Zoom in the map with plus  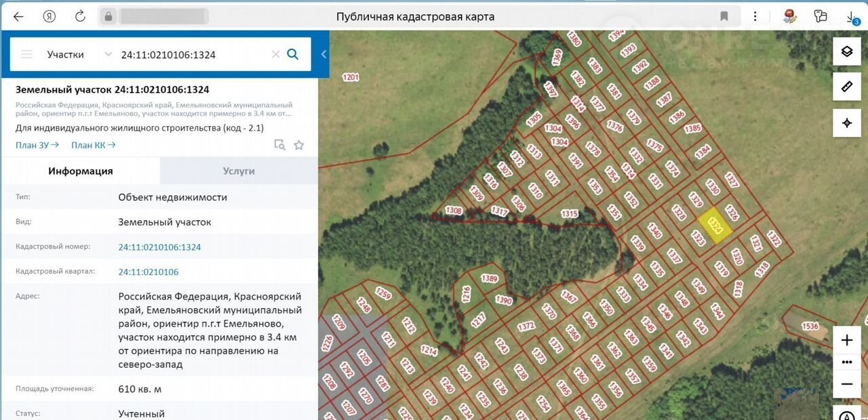pos(846,340)
